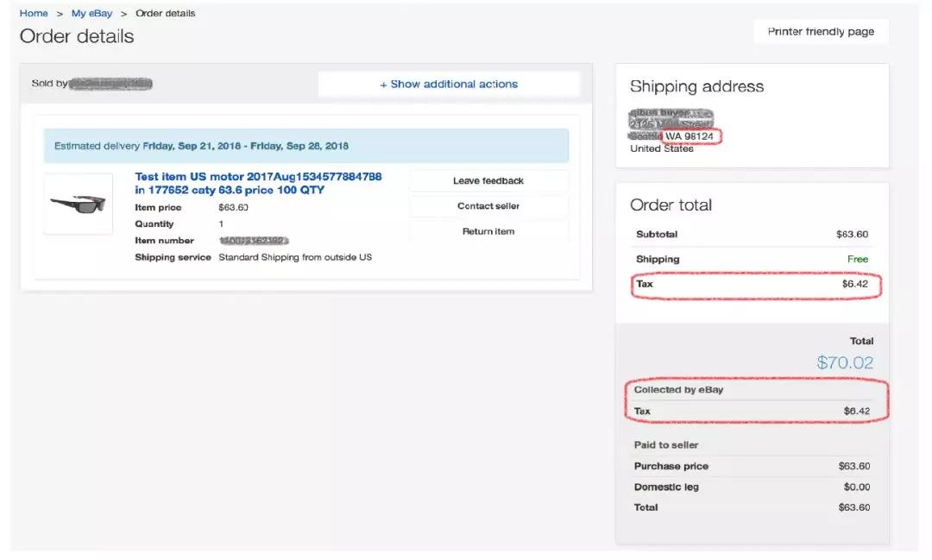Click the Printer friendly page button
The height and width of the screenshot is (560, 932).
coord(820,31)
